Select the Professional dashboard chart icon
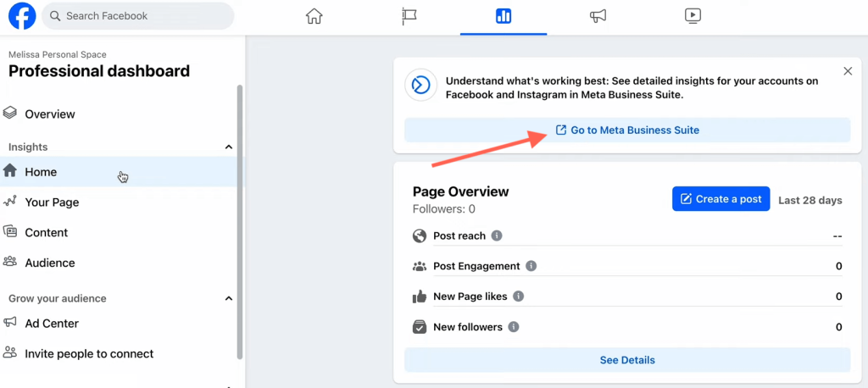 click(x=504, y=16)
